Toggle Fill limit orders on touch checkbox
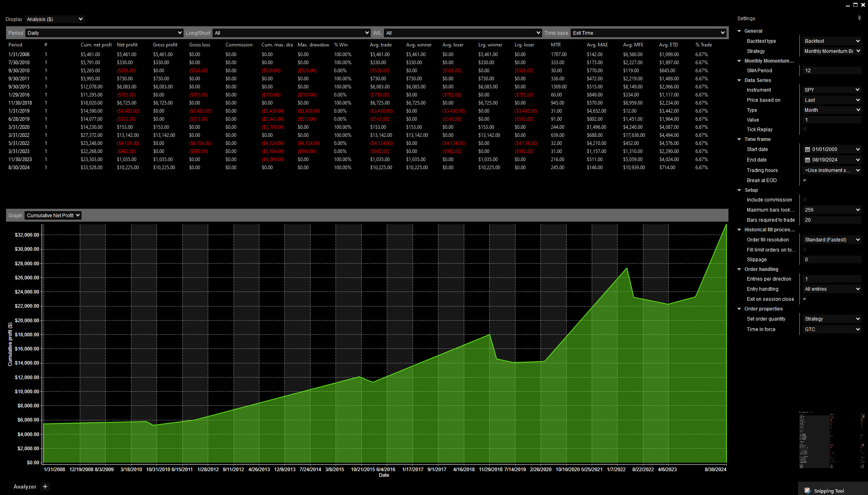 tap(805, 250)
